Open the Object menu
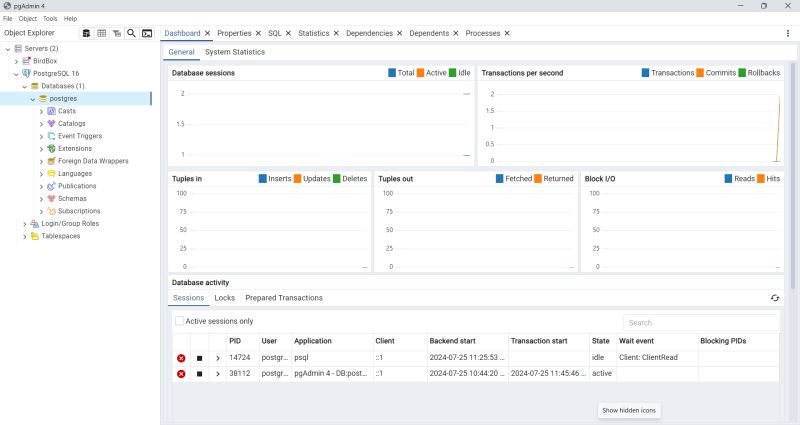800x425 pixels. tap(28, 18)
